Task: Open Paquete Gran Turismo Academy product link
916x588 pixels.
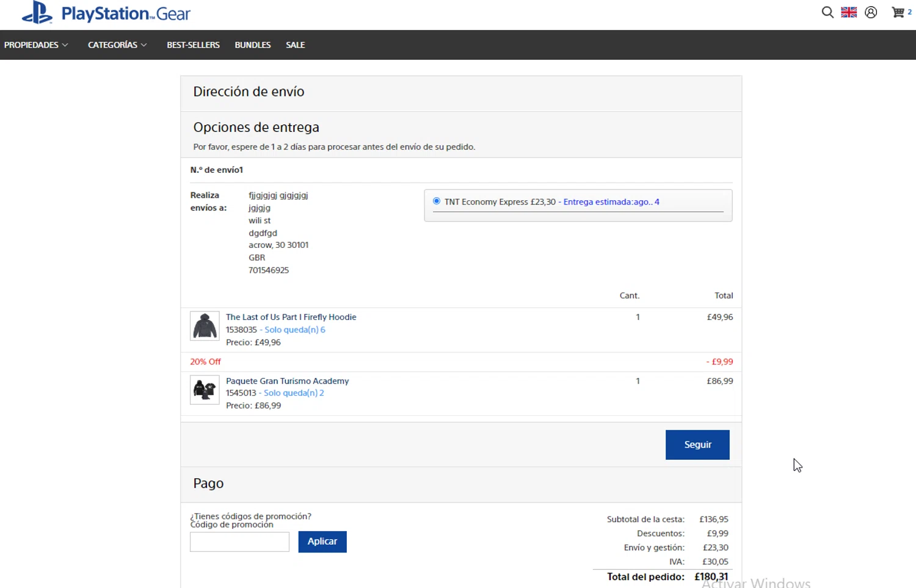Action: click(287, 380)
